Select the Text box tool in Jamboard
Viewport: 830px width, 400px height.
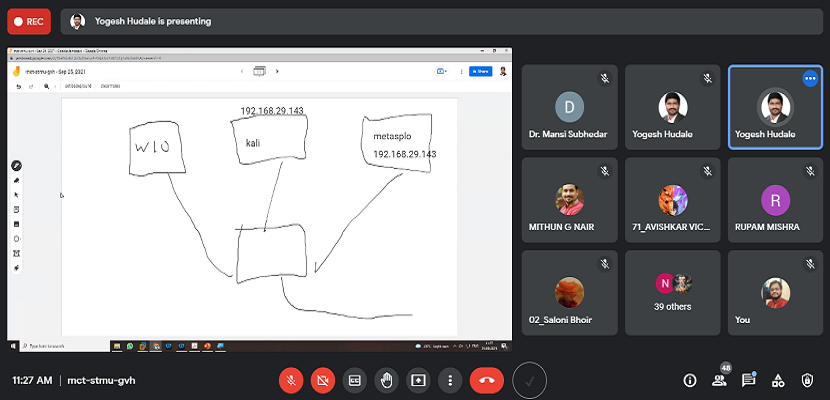coord(16,253)
